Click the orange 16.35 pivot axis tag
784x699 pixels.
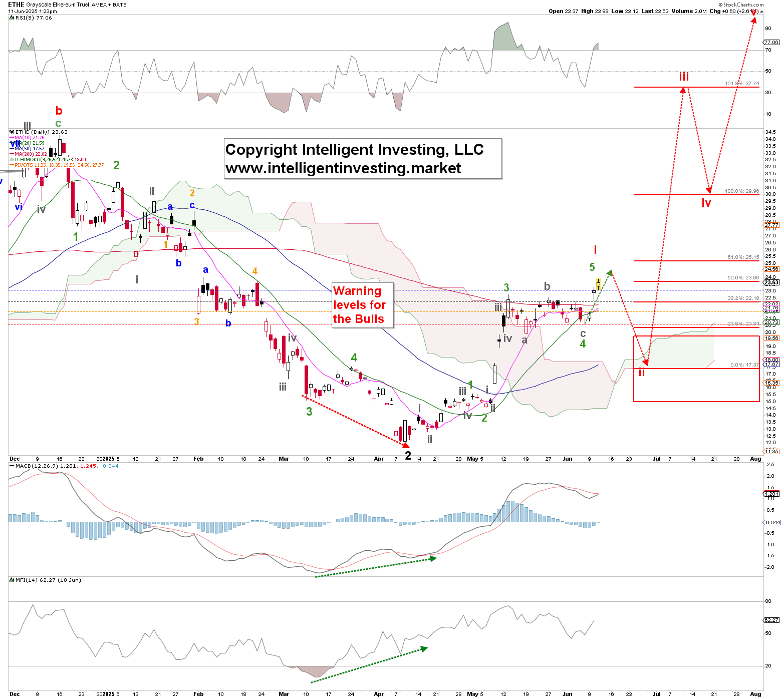coord(772,383)
